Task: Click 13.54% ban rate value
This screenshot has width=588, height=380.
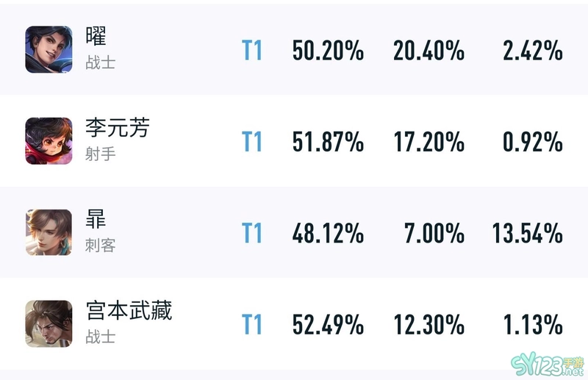Action: point(527,233)
